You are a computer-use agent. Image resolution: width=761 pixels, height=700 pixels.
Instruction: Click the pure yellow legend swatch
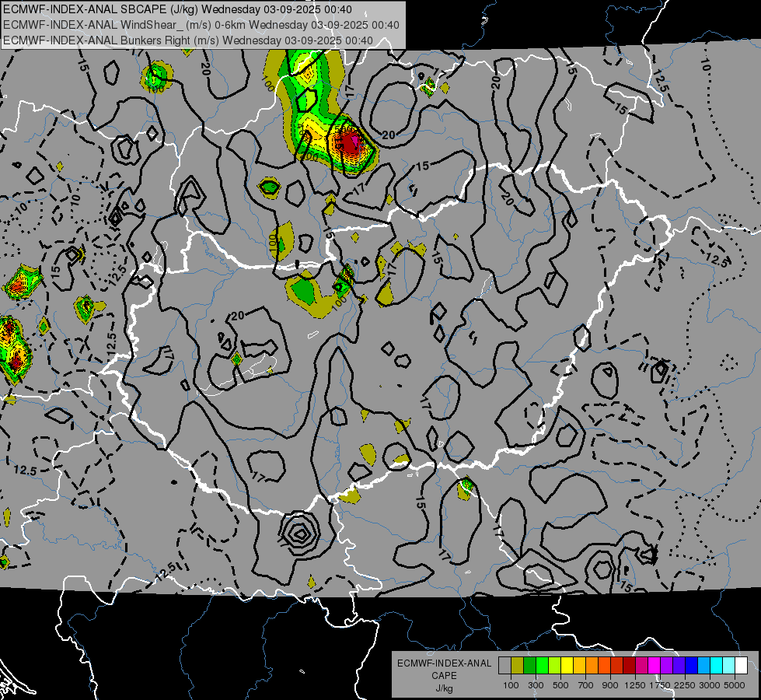[x=567, y=665]
